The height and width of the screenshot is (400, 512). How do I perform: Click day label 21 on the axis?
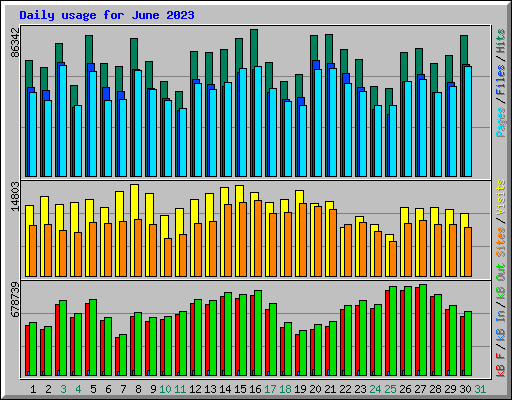click(x=330, y=389)
